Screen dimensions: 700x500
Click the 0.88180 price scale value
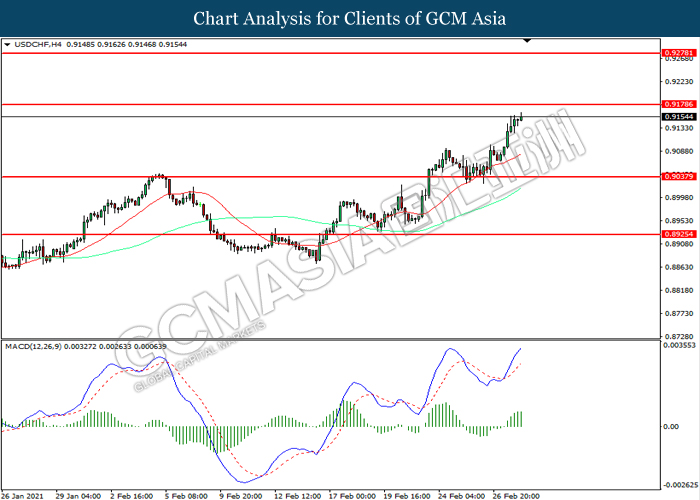coord(679,290)
